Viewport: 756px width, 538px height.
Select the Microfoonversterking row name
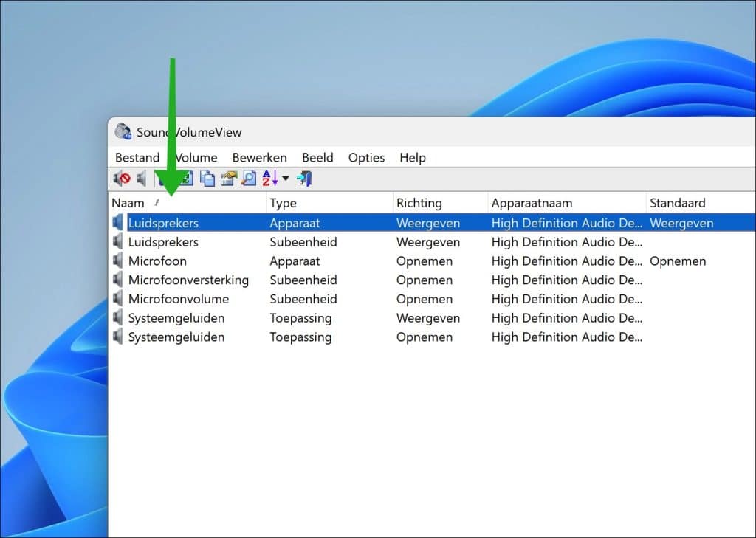click(x=188, y=280)
